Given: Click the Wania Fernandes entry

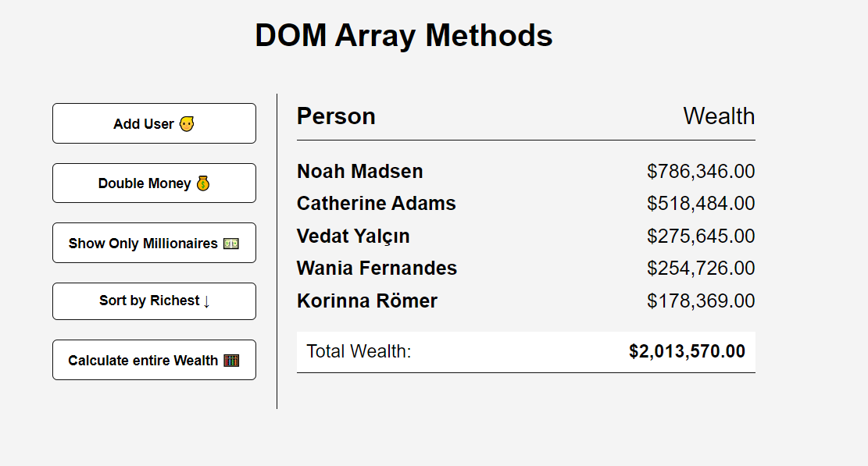Looking at the screenshot, I should pyautogui.click(x=377, y=268).
